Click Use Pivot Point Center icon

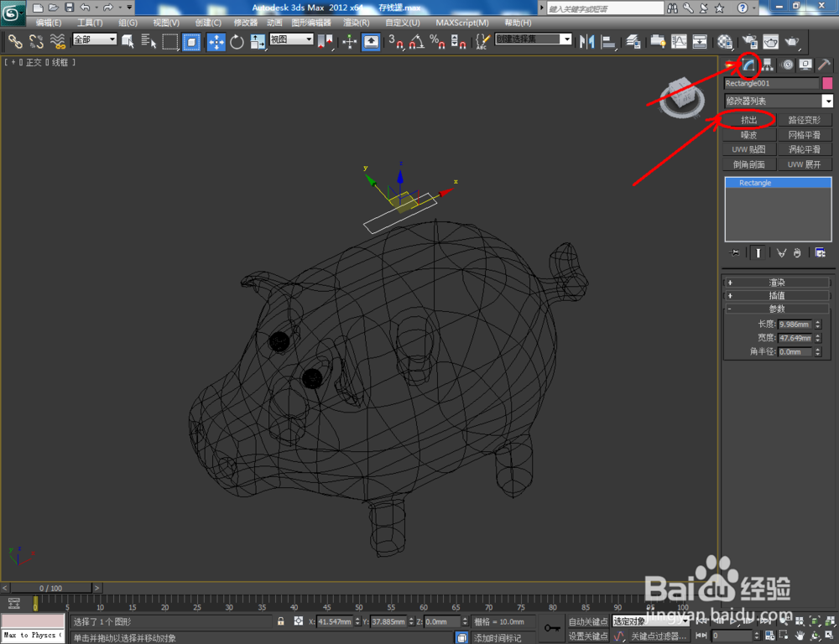tap(325, 41)
